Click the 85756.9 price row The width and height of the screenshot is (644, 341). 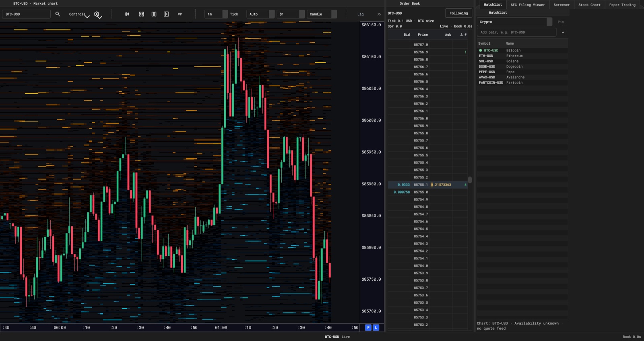(427, 52)
